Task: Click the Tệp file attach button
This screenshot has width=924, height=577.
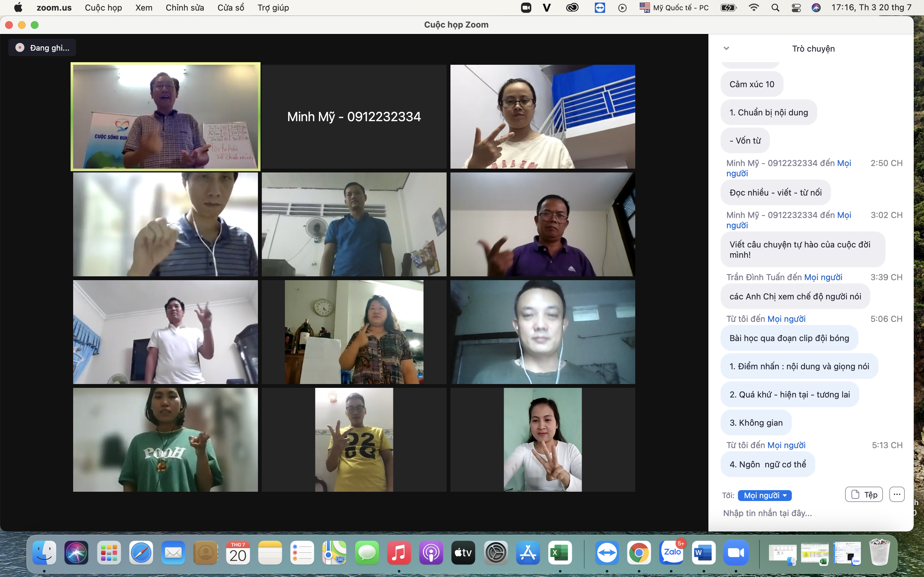Action: point(864,495)
